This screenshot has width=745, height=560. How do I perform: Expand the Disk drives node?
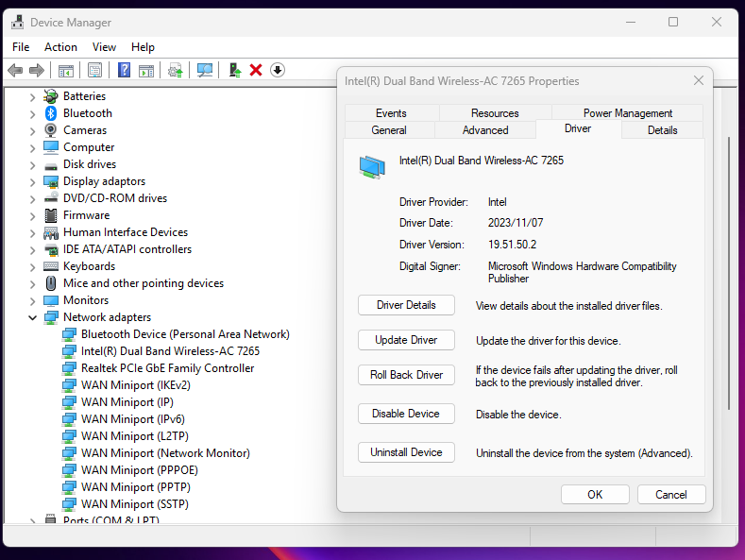click(32, 165)
